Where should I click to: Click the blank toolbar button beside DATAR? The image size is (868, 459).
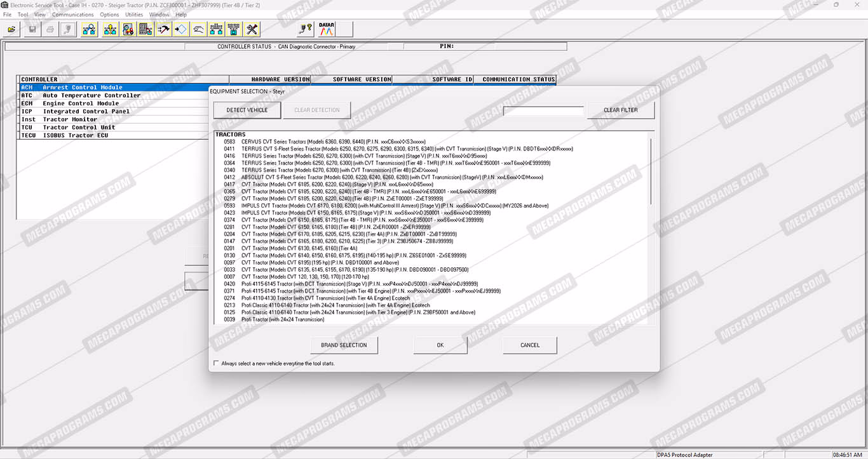(344, 29)
